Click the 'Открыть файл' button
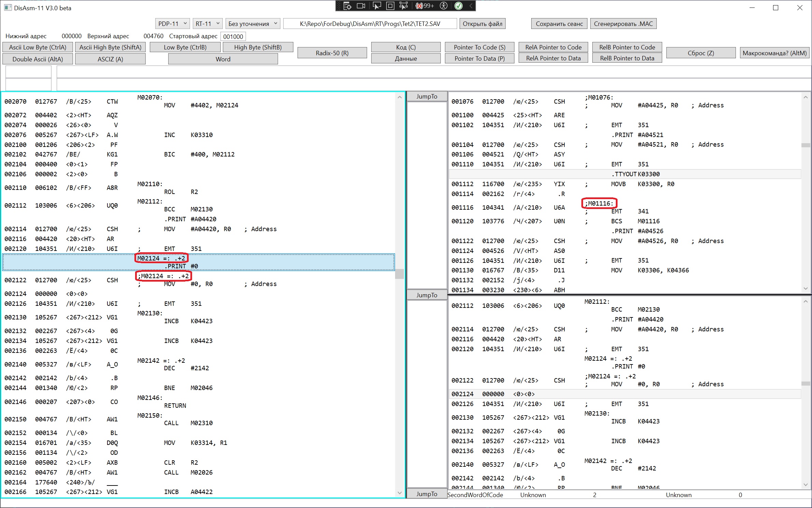Image resolution: width=812 pixels, height=508 pixels. pyautogui.click(x=482, y=24)
